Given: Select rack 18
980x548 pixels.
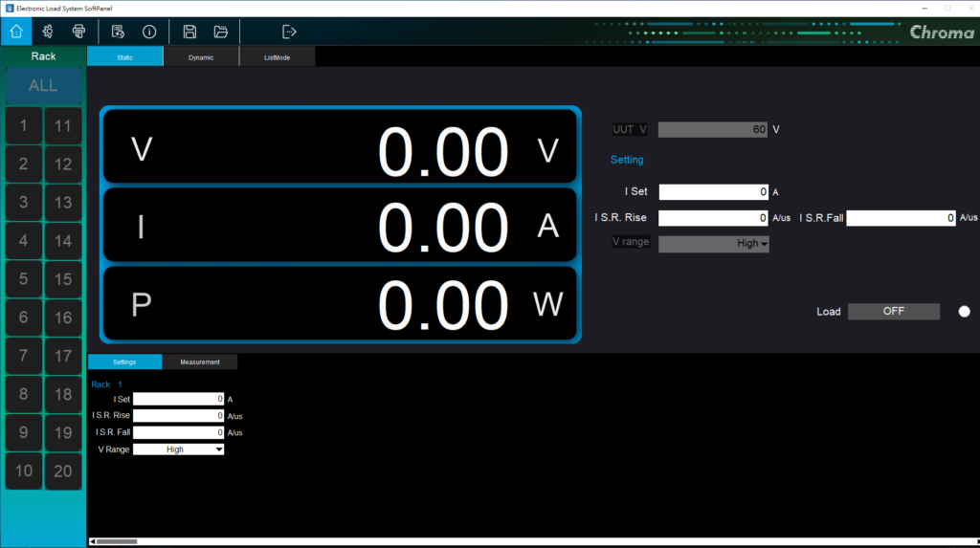Looking at the screenshot, I should pos(63,394).
